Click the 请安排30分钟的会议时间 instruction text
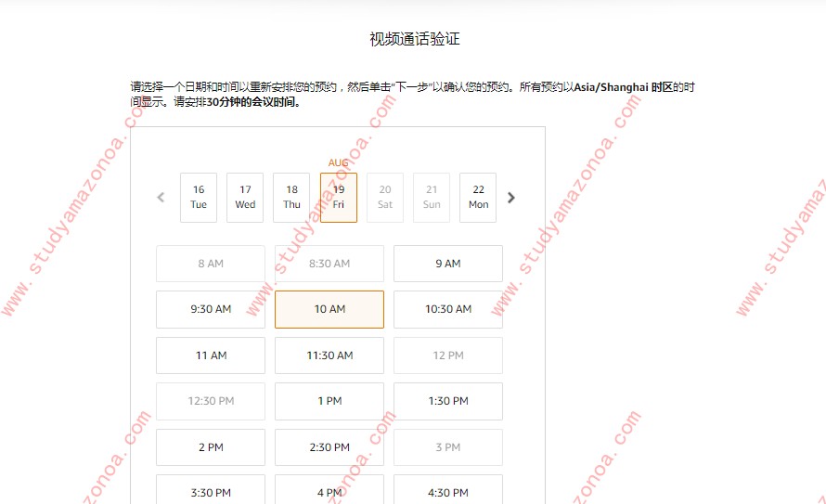Image resolution: width=826 pixels, height=504 pixels. coord(237,102)
